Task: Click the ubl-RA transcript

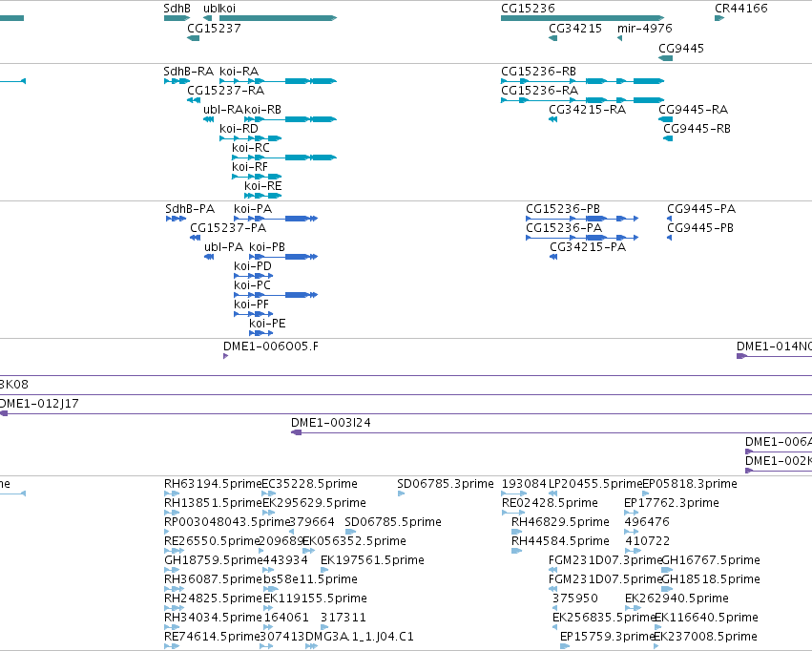Action: [208, 119]
